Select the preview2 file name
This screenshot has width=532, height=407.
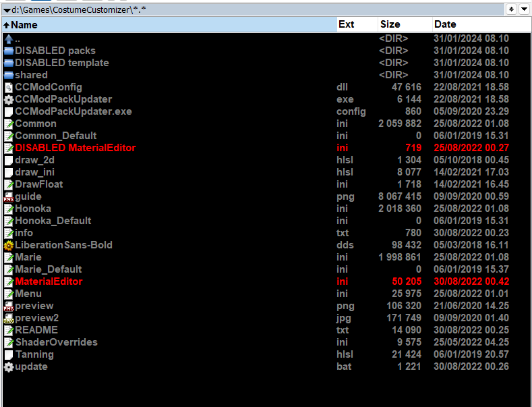point(36,318)
